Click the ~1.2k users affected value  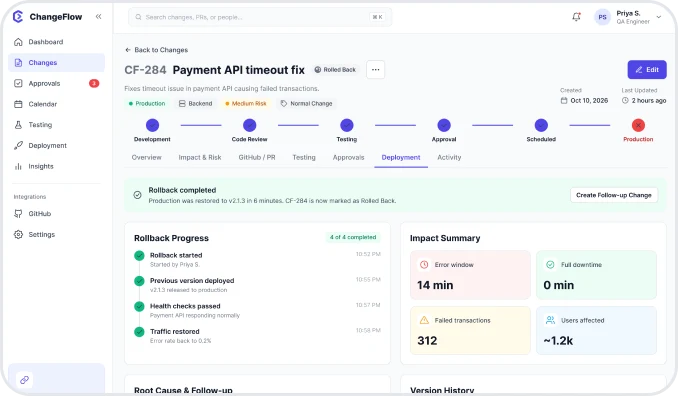click(558, 341)
